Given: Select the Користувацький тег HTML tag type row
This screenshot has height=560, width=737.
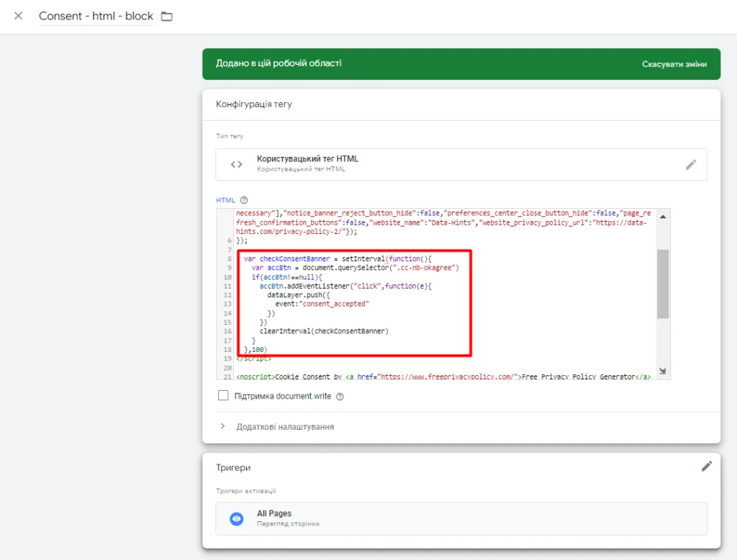Looking at the screenshot, I should tap(461, 164).
